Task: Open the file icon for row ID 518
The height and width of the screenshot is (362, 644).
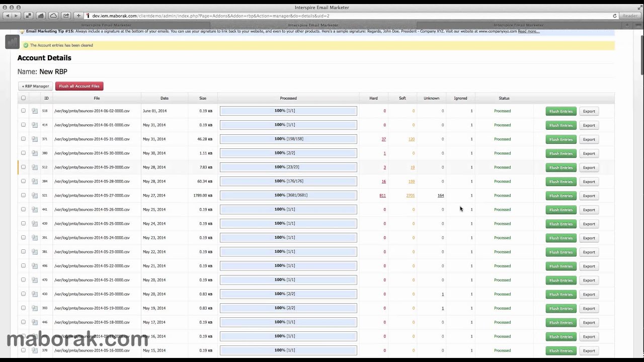Action: (x=35, y=111)
